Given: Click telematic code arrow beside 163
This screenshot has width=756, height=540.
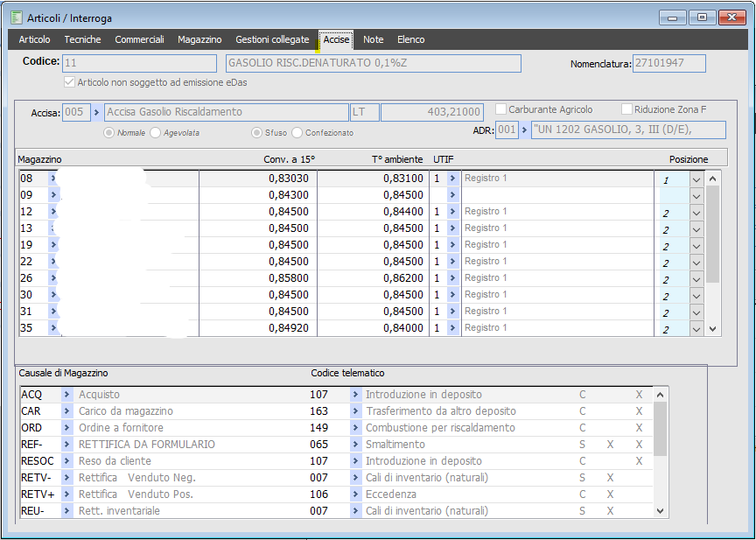Looking at the screenshot, I should (x=355, y=411).
